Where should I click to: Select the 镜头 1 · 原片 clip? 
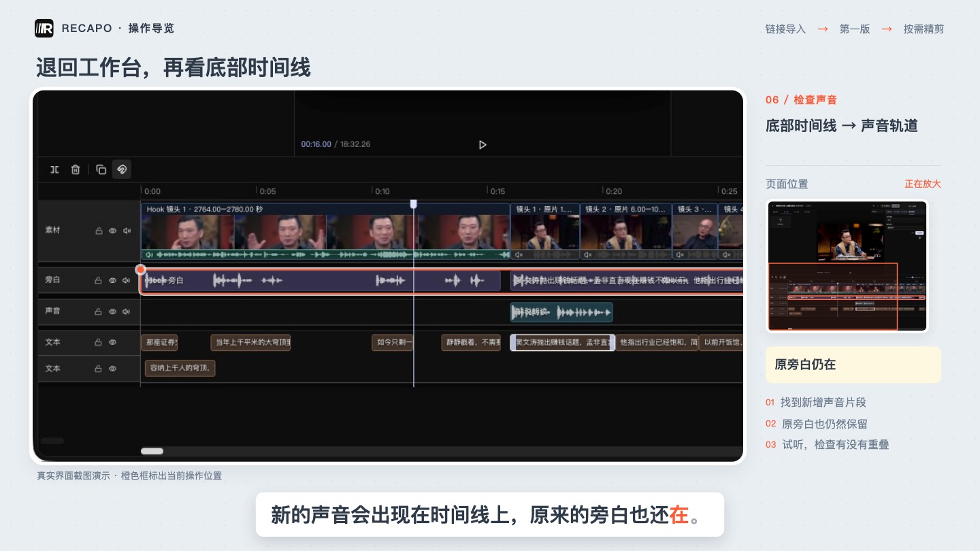tap(545, 231)
